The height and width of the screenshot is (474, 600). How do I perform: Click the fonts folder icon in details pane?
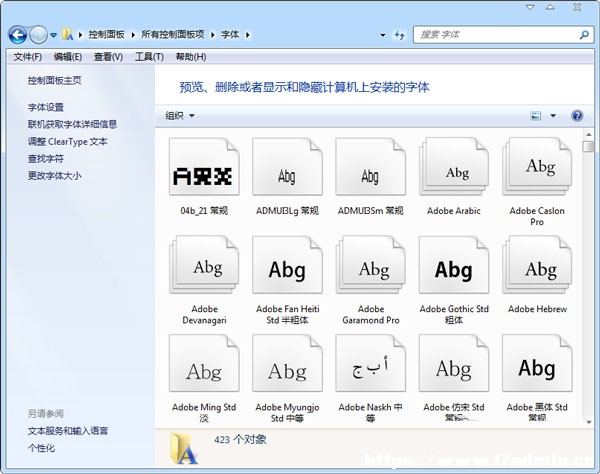click(183, 448)
